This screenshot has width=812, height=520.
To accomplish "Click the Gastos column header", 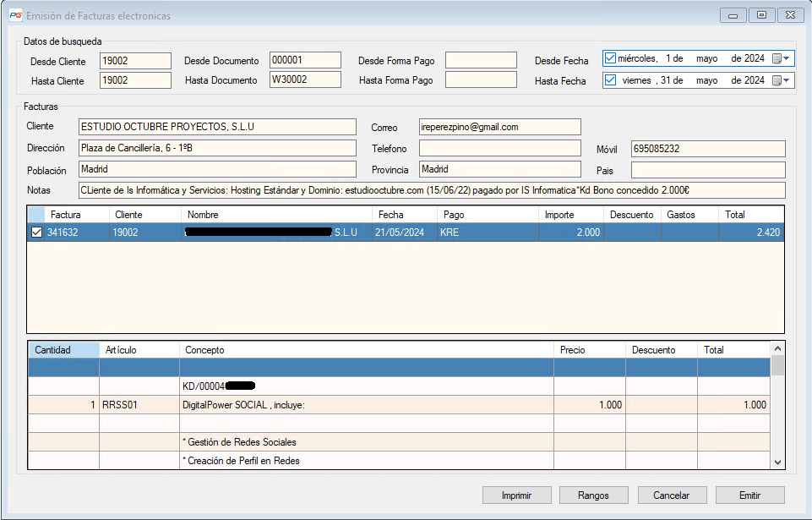I will click(689, 215).
